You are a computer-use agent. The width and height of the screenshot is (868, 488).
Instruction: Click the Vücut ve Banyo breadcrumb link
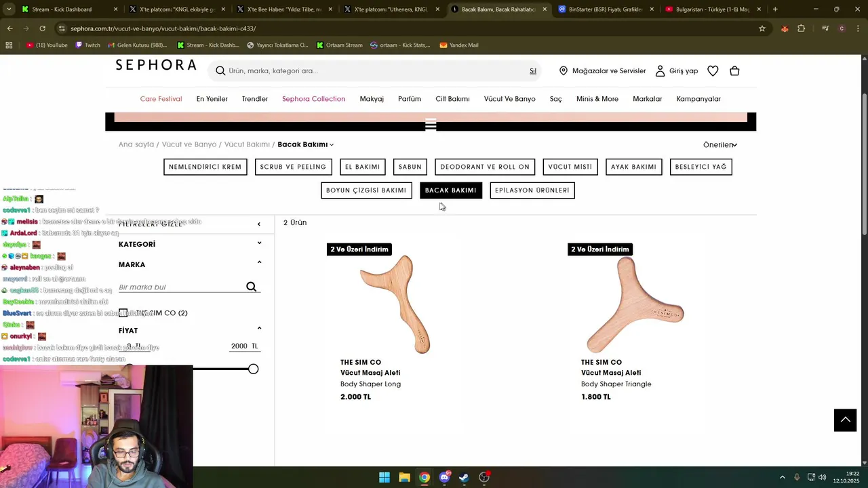click(x=189, y=144)
